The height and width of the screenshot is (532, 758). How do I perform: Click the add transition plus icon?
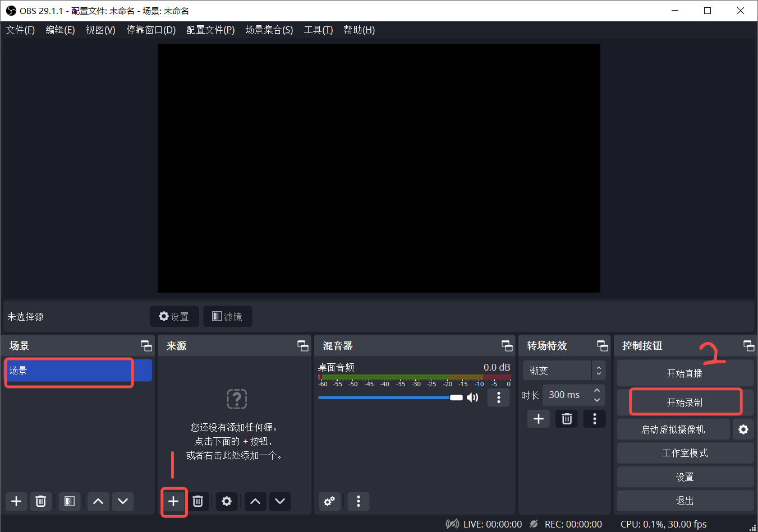tap(538, 418)
